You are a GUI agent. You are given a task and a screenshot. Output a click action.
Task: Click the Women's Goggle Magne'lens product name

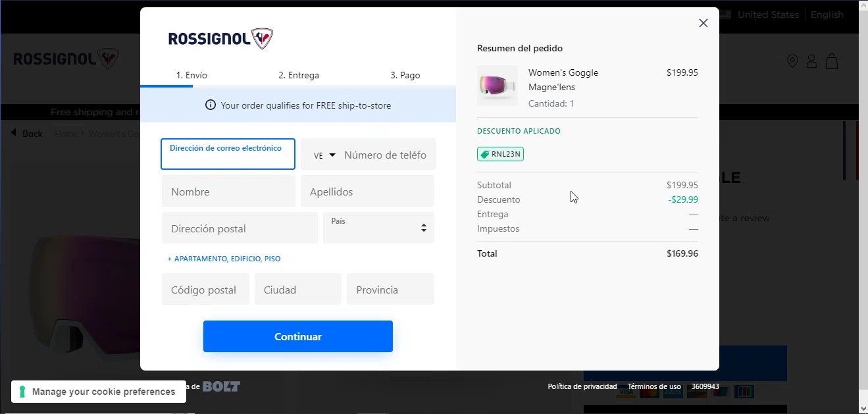563,80
